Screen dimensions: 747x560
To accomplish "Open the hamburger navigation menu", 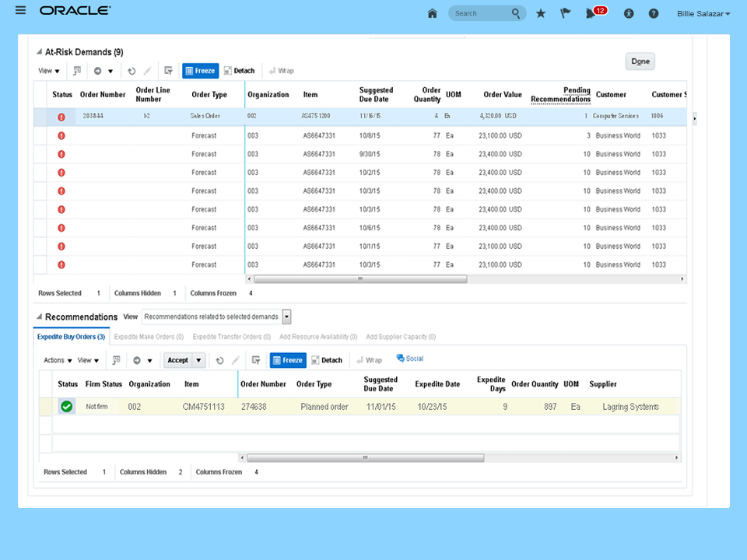I will 21,11.
